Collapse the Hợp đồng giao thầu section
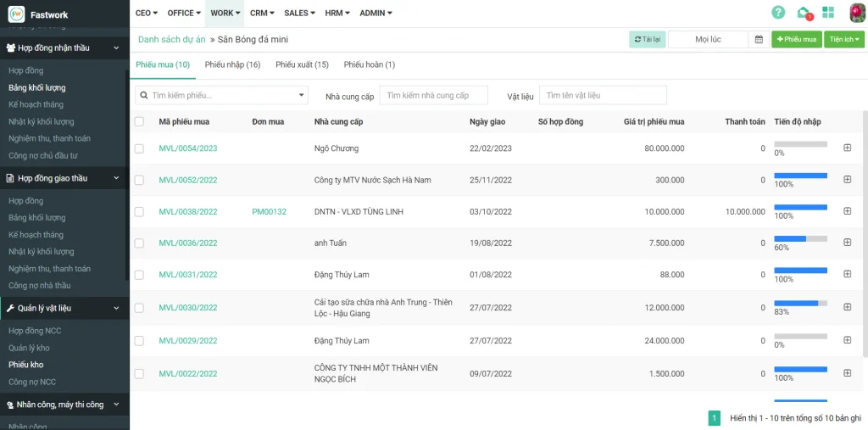 pyautogui.click(x=117, y=178)
